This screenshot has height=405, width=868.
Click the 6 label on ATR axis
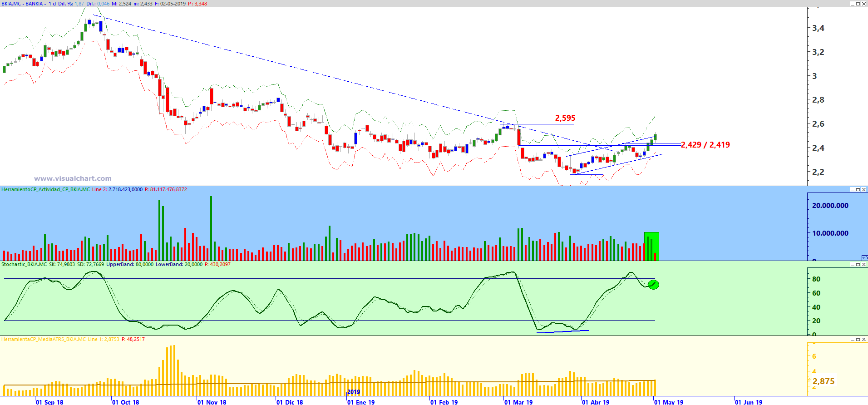point(814,356)
